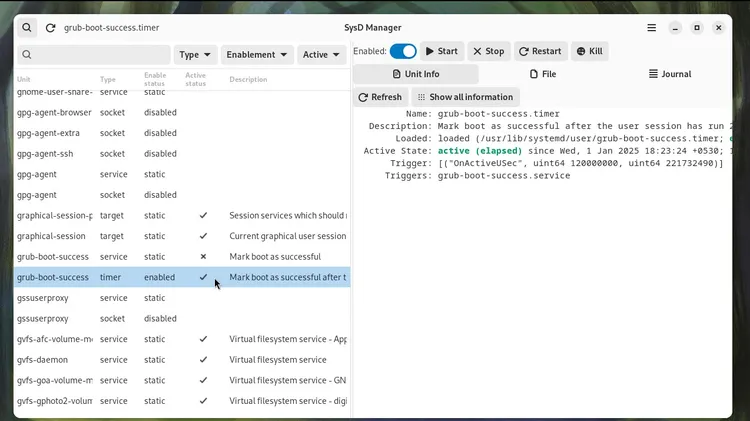Focus the unit search input field
The width and height of the screenshot is (750, 421).
coord(94,55)
